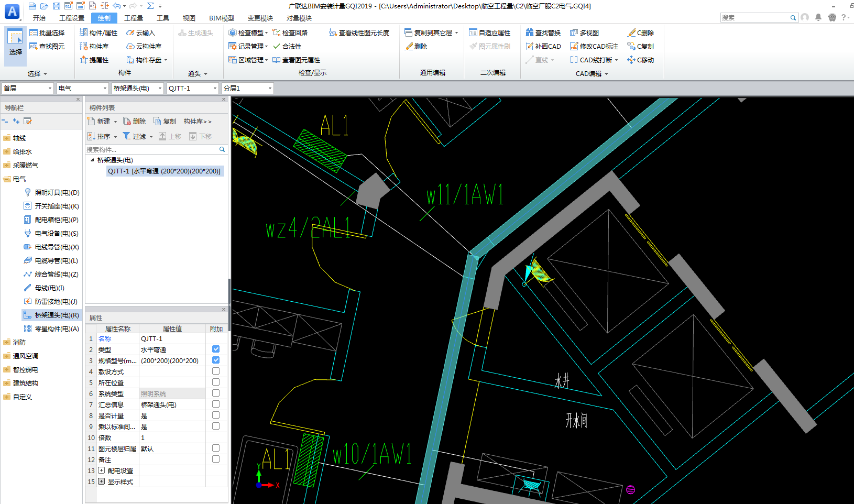Viewport: 854px width, 504px height.
Task: Check the 附加 box for 所在位置 row
Action: click(216, 382)
